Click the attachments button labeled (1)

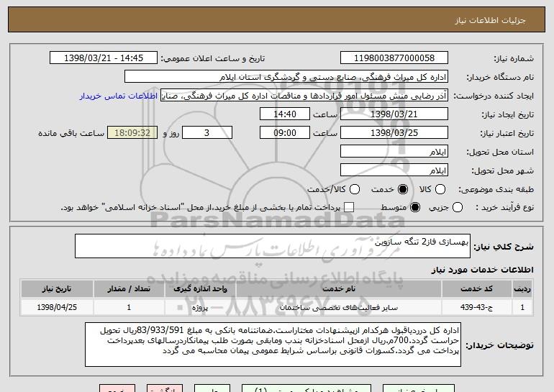pos(306,389)
